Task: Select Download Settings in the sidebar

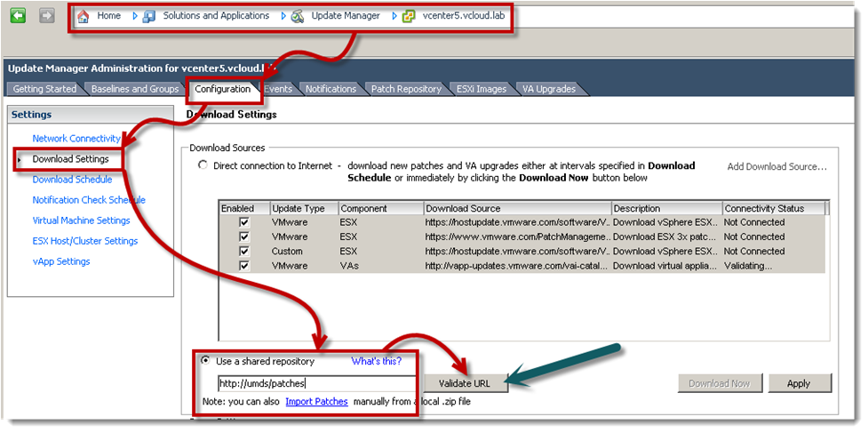Action: (x=70, y=159)
